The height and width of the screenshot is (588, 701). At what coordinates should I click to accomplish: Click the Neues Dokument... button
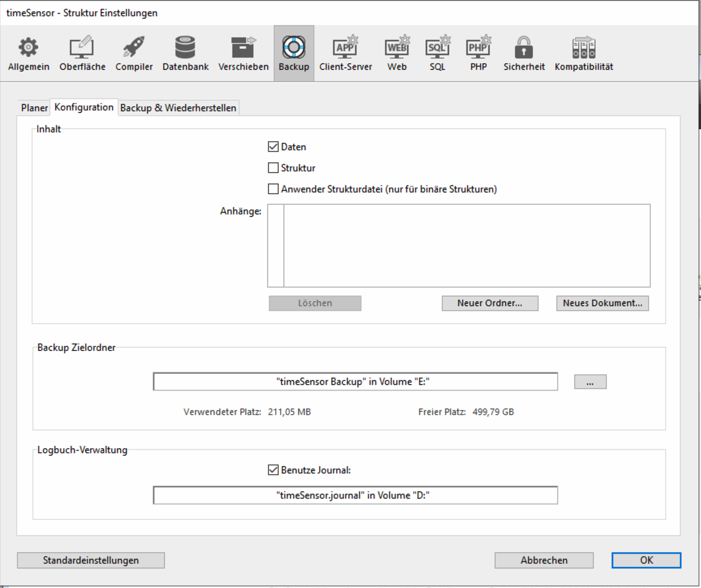602,303
